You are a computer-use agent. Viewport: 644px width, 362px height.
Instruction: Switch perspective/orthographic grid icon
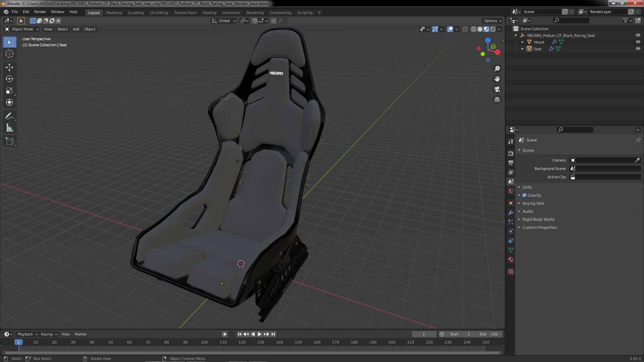pos(497,100)
